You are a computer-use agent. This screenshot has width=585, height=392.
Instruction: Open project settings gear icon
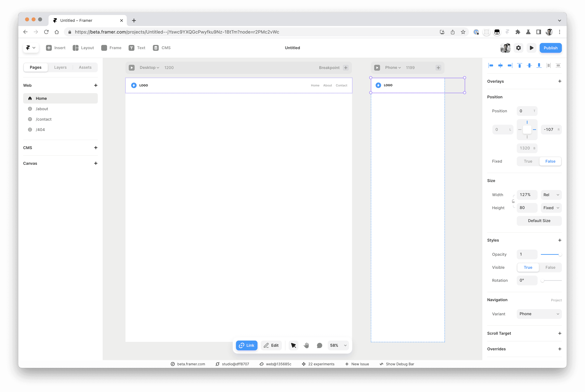tap(519, 48)
